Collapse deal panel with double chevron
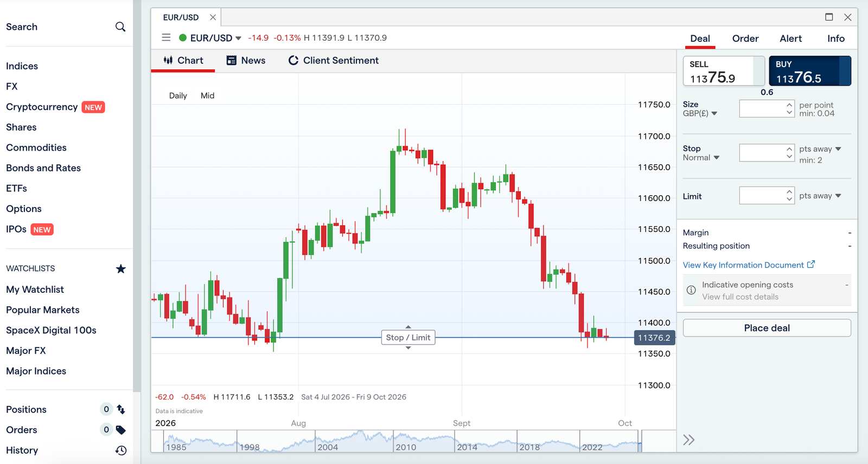This screenshot has width=868, height=464. pos(689,440)
